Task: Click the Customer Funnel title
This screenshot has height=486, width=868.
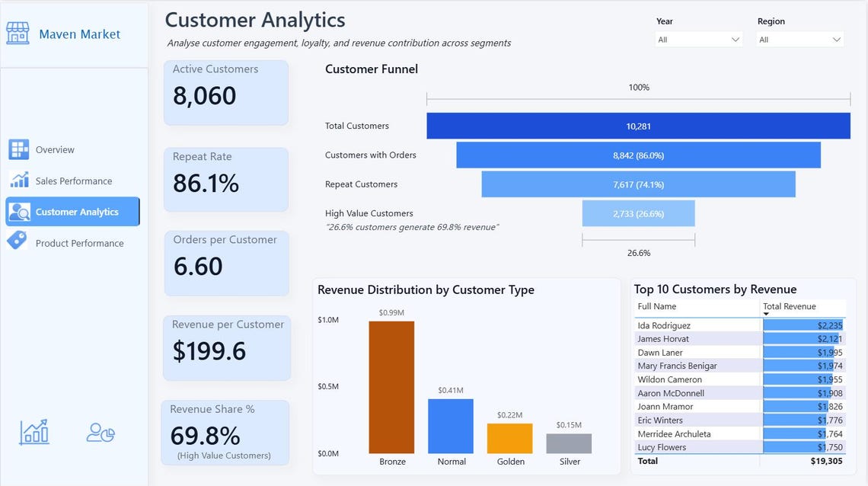Action: (372, 69)
